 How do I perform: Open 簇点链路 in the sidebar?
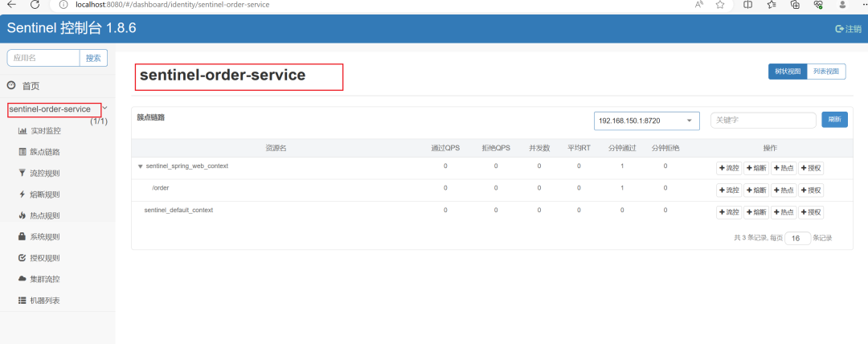(40, 152)
